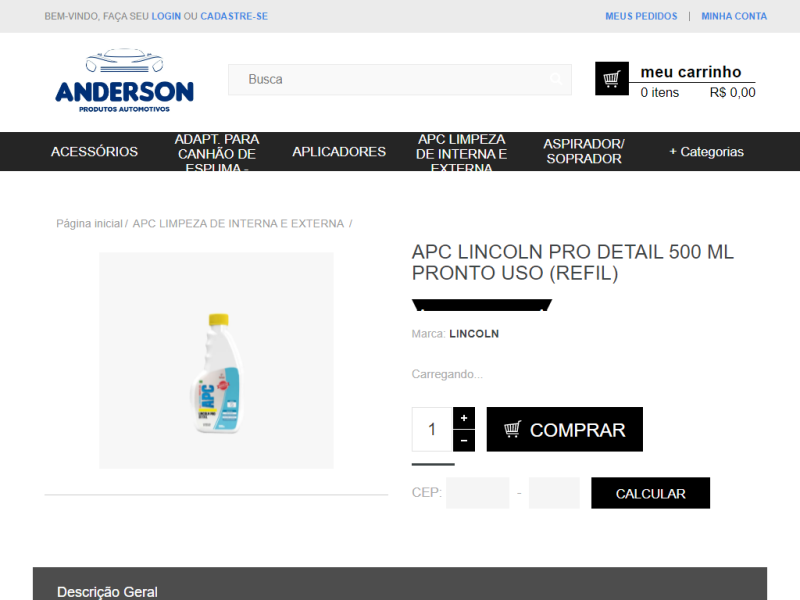Click the COMPRAR buy button
This screenshot has height=600, width=800.
coord(564,430)
